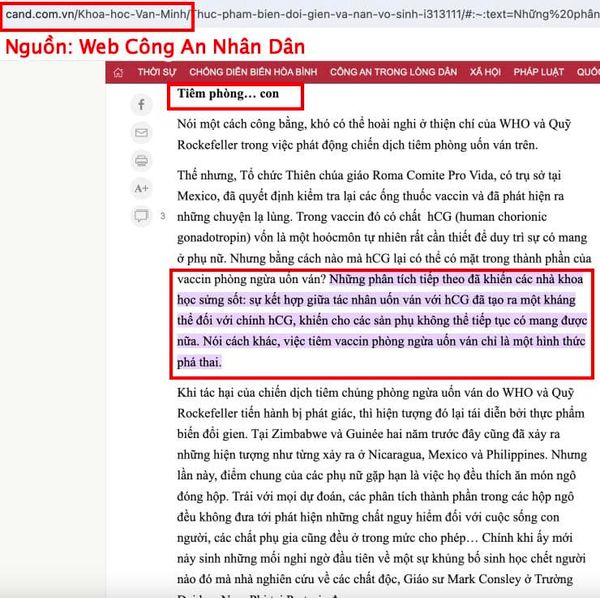
Task: Click the heading 'Tiêm phòng… con'
Action: 228,94
